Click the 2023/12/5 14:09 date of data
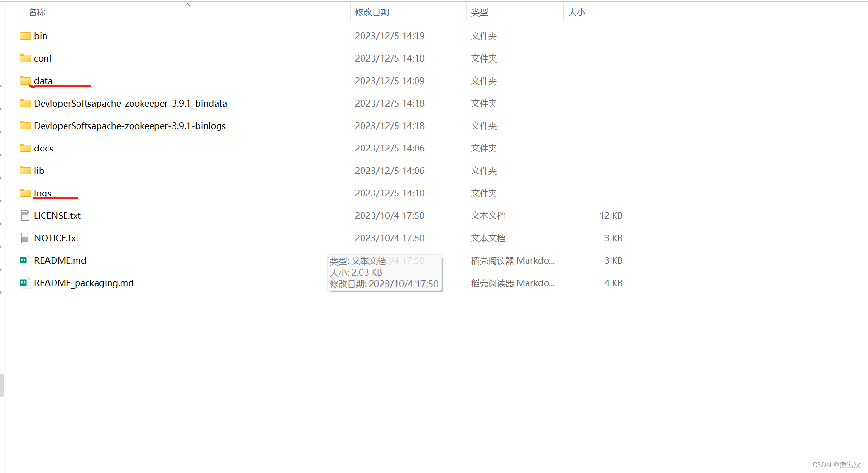868x473 pixels. coord(390,81)
